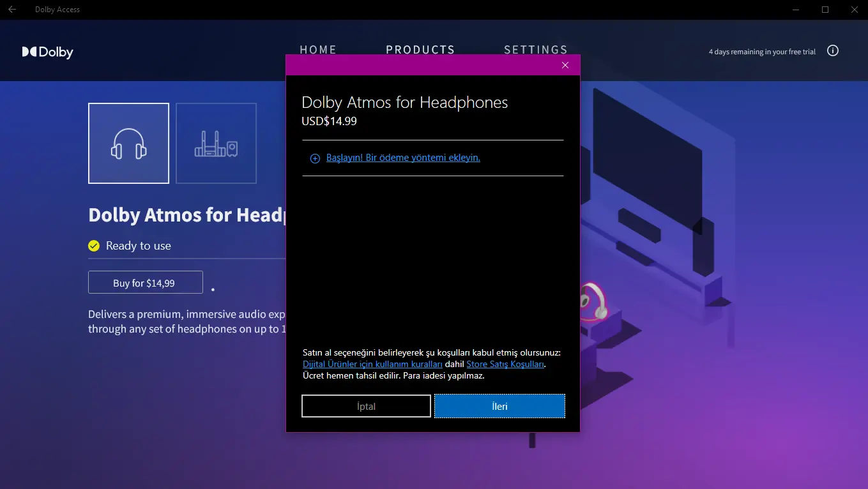The image size is (868, 489).
Task: Maximize the Dolby Access window
Action: pos(825,10)
